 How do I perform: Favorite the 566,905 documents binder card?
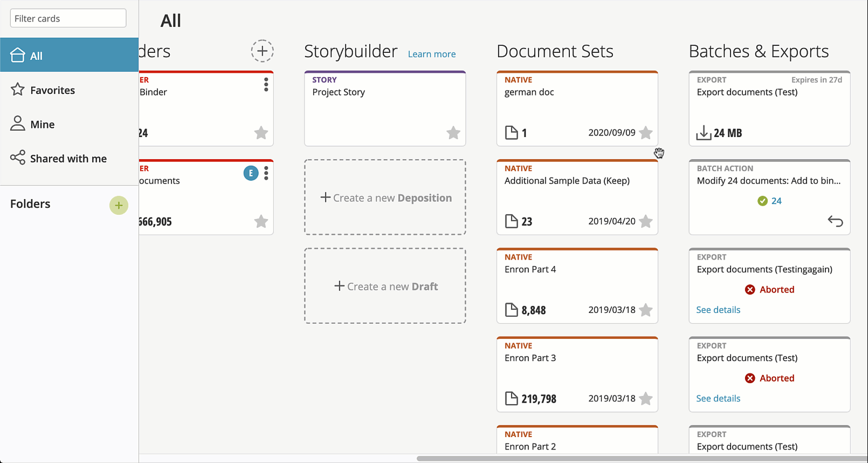tap(261, 221)
